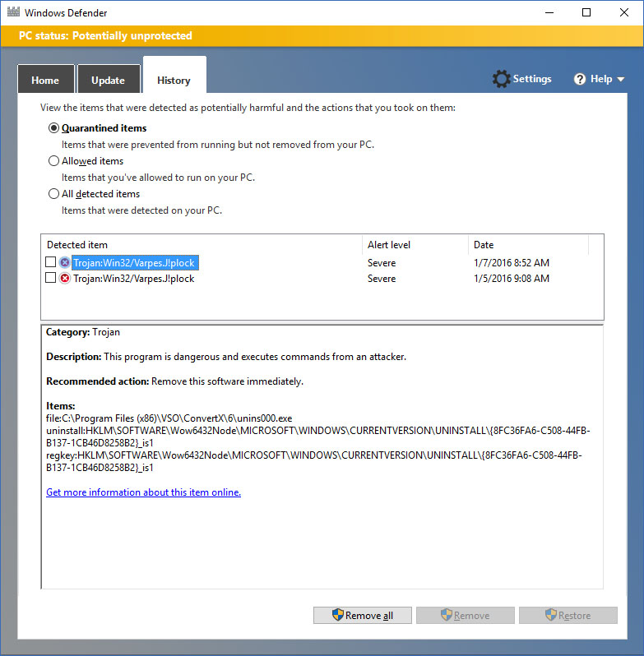
Task: Minimize the Windows Defender window
Action: 549,12
